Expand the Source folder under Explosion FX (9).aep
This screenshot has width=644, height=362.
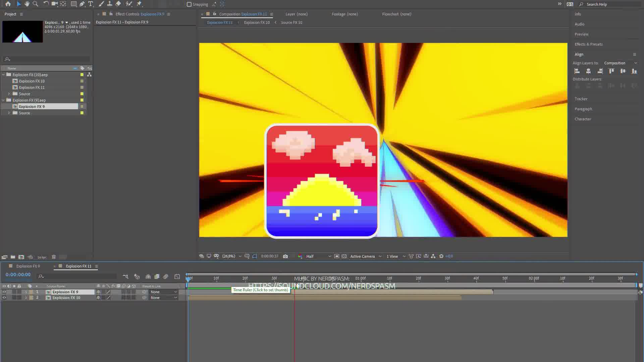[9, 113]
